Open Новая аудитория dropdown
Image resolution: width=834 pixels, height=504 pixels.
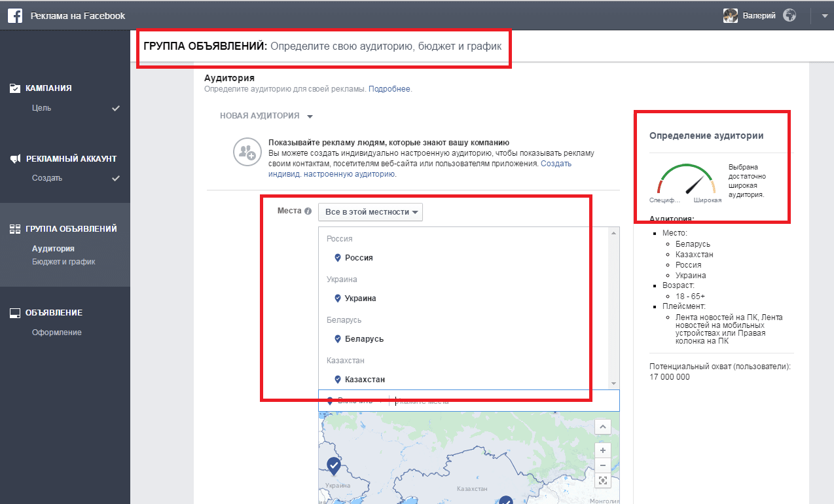[x=266, y=116]
